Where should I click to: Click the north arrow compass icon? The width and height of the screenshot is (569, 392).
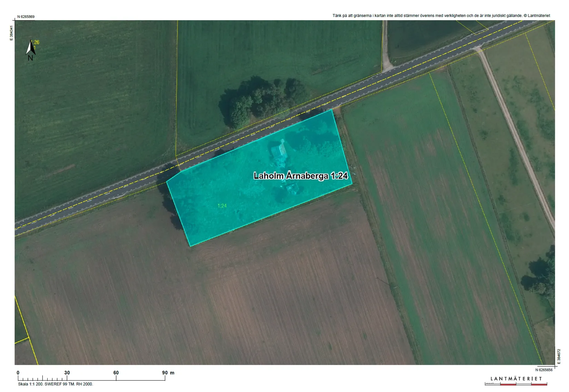[31, 51]
